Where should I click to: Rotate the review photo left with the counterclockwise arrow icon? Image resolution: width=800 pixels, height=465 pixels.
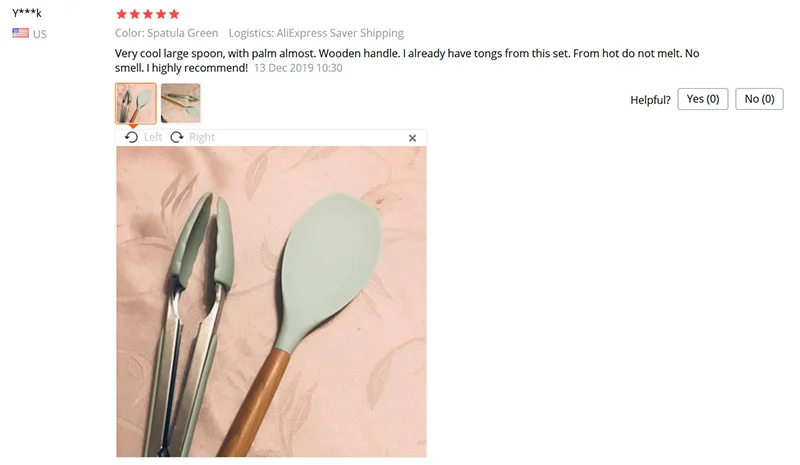click(131, 137)
